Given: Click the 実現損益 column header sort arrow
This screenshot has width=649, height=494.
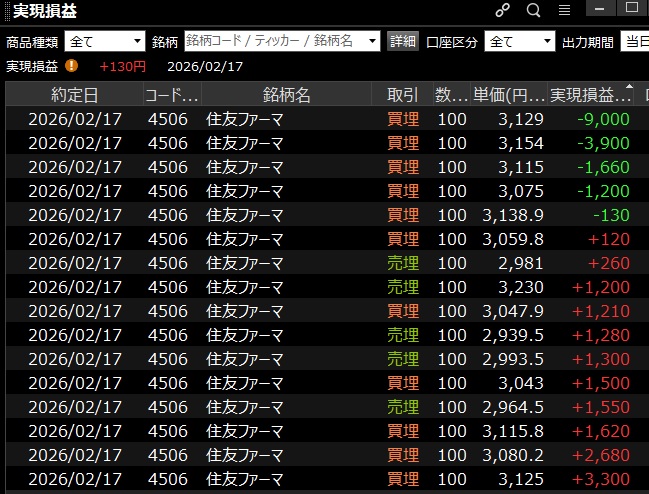Looking at the screenshot, I should (x=629, y=88).
